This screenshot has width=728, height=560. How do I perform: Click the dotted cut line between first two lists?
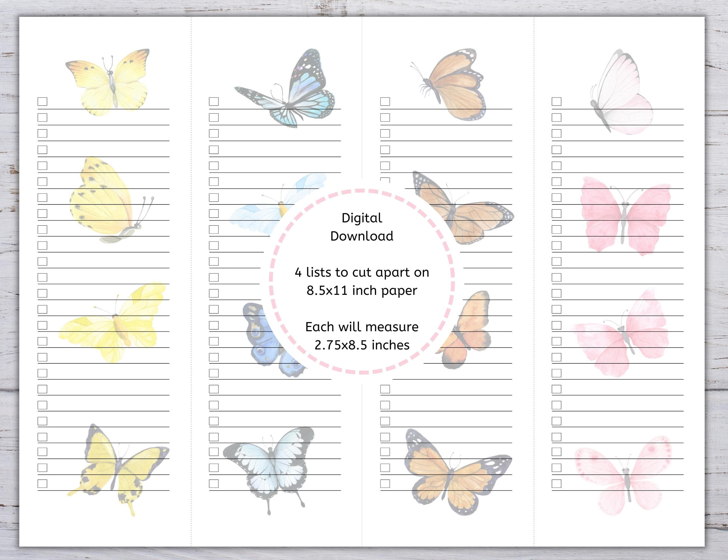coord(191,267)
